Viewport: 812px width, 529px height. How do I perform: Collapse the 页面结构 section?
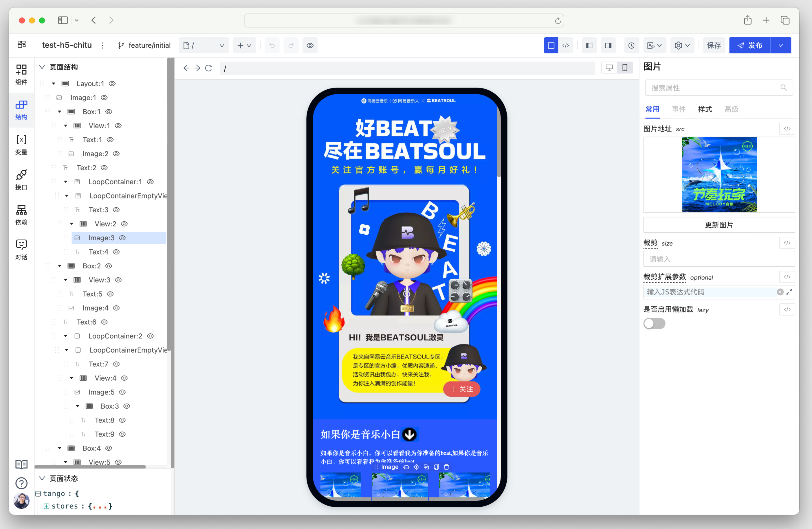(x=42, y=67)
